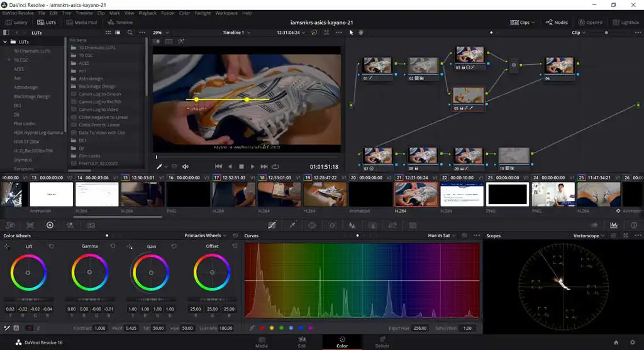Open the Primaries Wheels mode dropdown
644x350 pixels.
pos(206,235)
